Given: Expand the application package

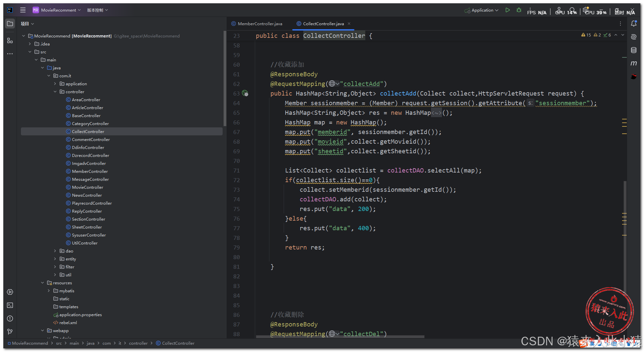Looking at the screenshot, I should click(55, 84).
